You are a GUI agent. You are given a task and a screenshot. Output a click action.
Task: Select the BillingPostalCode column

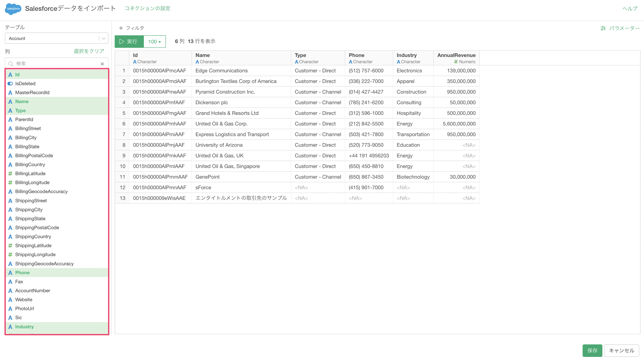57,155
